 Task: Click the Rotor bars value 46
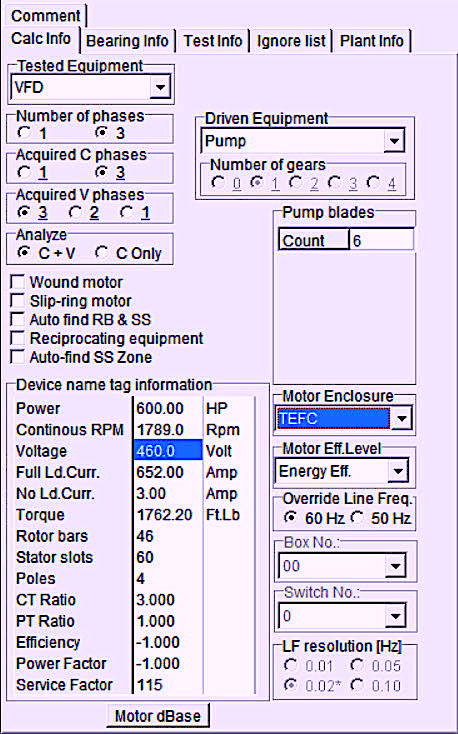coord(168,536)
